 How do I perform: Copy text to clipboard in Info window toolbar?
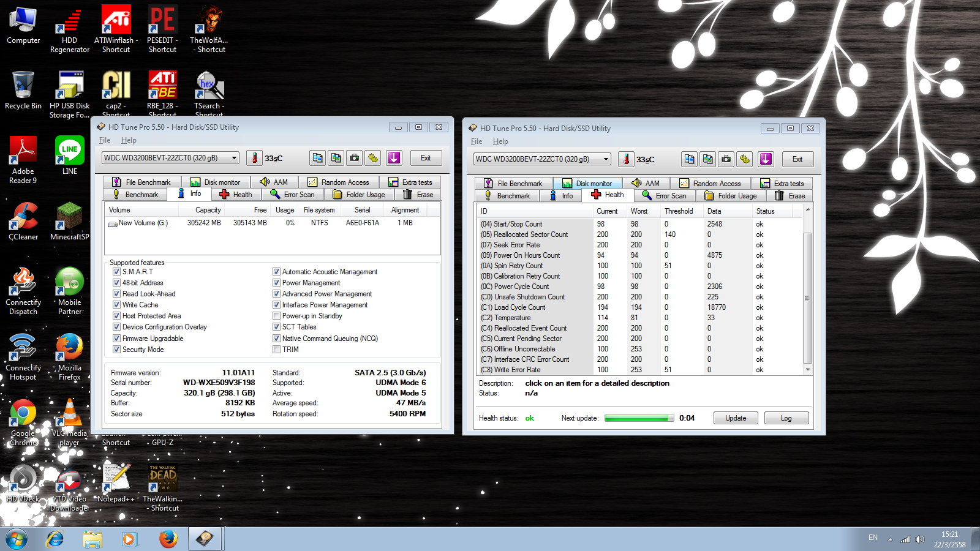coord(317,158)
